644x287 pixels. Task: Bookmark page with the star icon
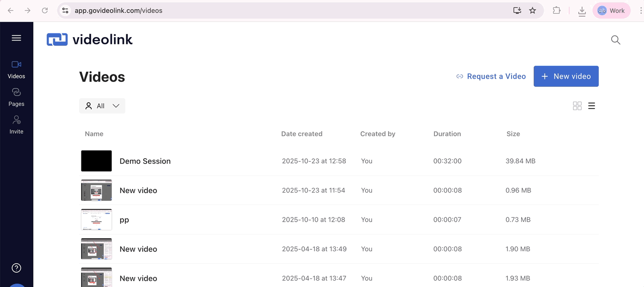click(x=533, y=10)
